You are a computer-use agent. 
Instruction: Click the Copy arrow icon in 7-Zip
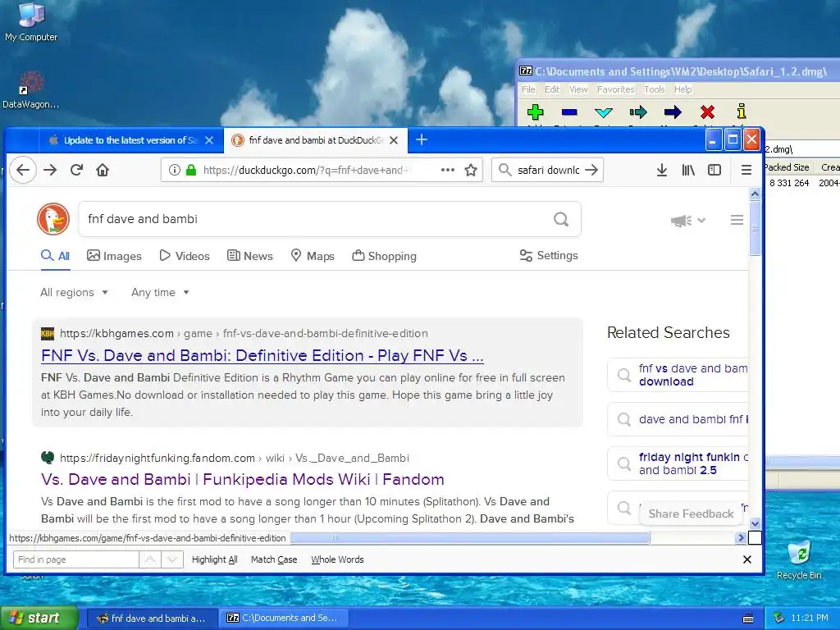638,112
